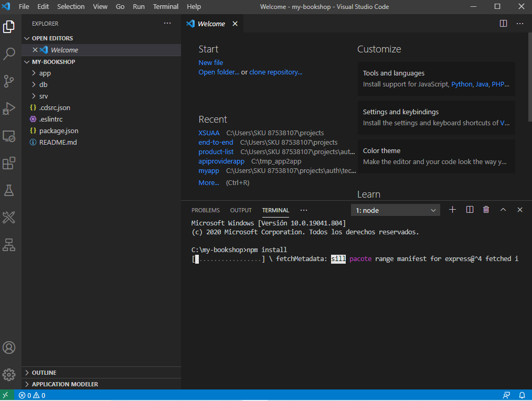Open the Extensions view icon

9,164
